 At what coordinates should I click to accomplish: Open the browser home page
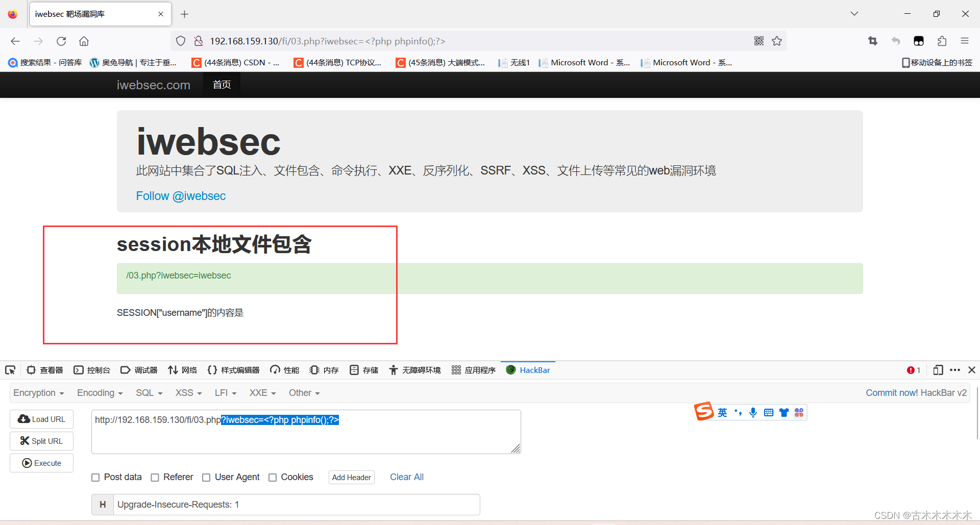pos(84,41)
